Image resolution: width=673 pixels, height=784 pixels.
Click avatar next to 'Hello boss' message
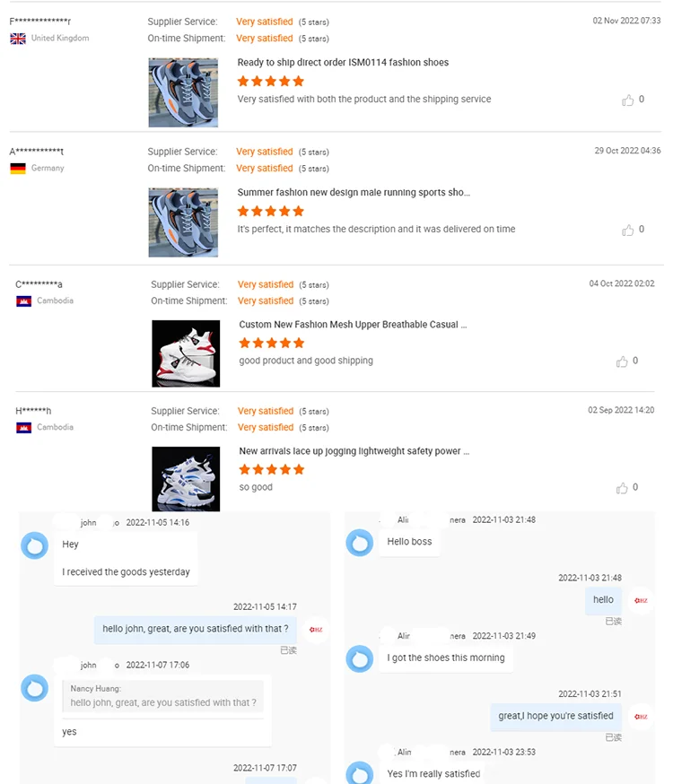360,543
